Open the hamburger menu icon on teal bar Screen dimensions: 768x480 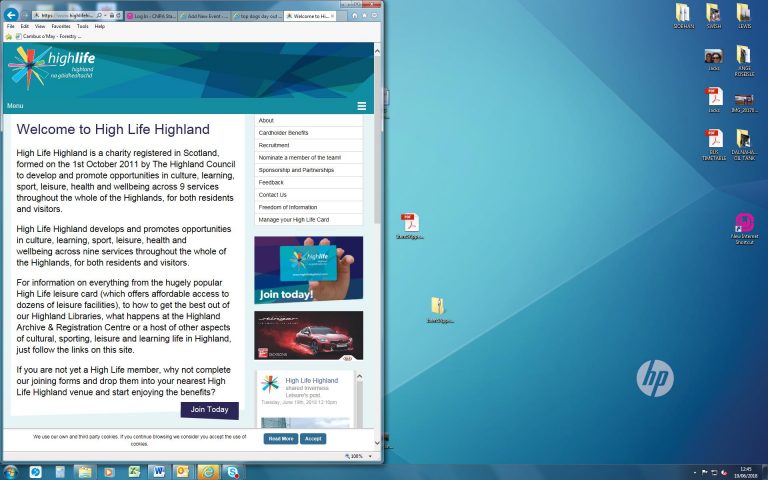361,106
